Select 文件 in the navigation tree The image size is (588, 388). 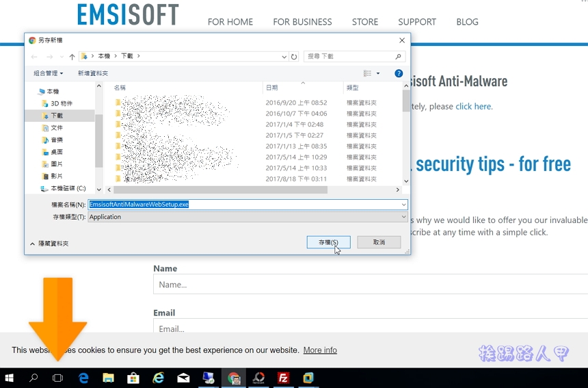[53, 127]
